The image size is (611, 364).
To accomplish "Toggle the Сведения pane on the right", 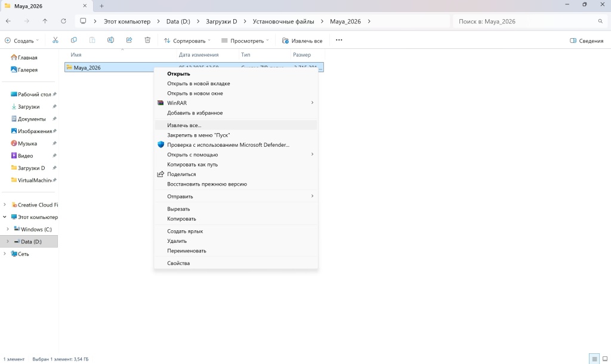I will (x=587, y=40).
